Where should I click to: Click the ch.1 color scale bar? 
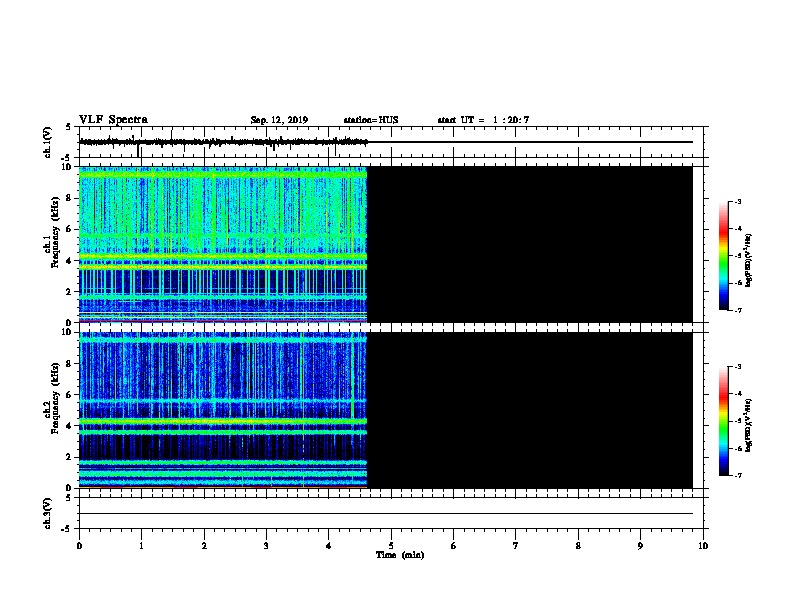(x=723, y=256)
